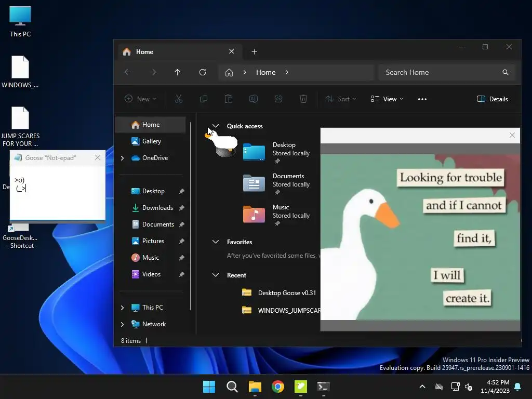
Task: Open the New dropdown menu
Action: click(140, 99)
